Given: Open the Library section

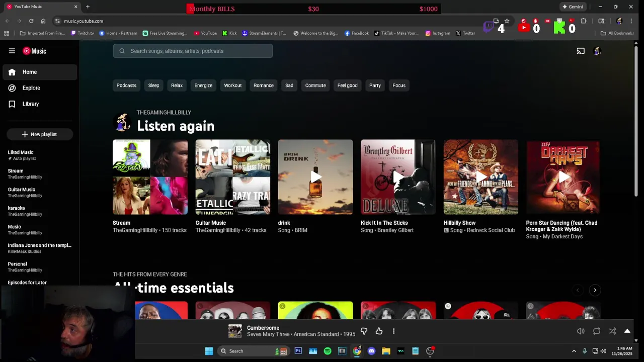Looking at the screenshot, I should coord(40,104).
